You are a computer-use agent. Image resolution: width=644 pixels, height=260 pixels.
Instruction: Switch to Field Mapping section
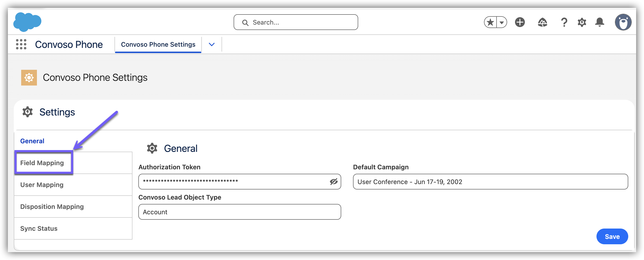click(x=42, y=163)
